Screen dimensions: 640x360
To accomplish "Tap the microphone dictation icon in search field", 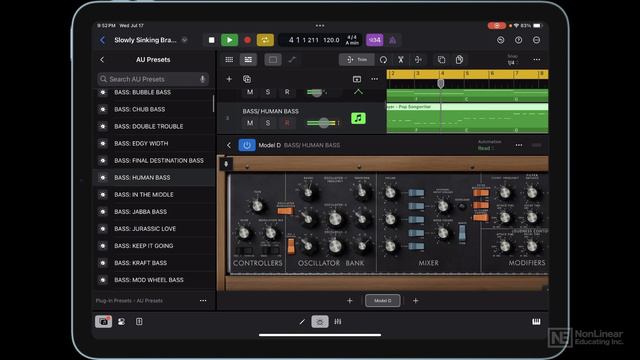I will pos(202,79).
